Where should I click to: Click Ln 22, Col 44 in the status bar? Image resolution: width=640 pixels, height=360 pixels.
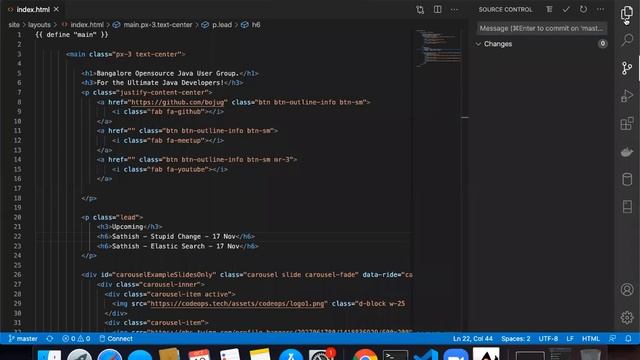point(473,338)
